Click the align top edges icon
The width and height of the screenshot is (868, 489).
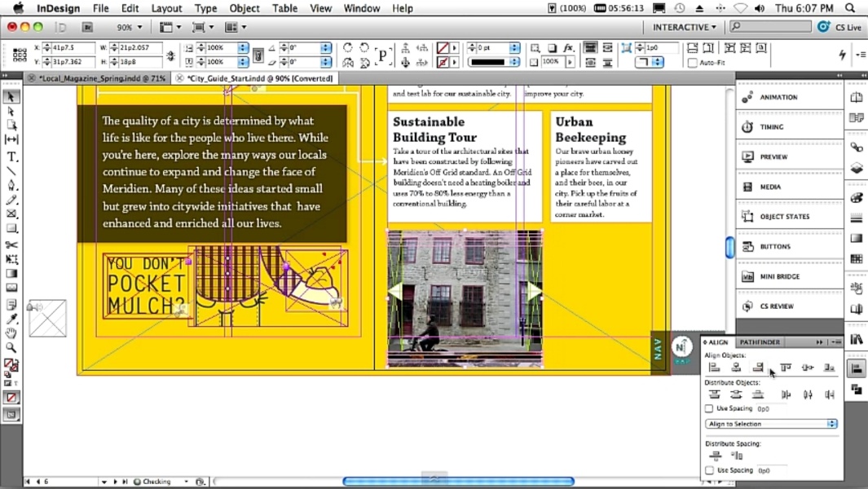pyautogui.click(x=786, y=368)
